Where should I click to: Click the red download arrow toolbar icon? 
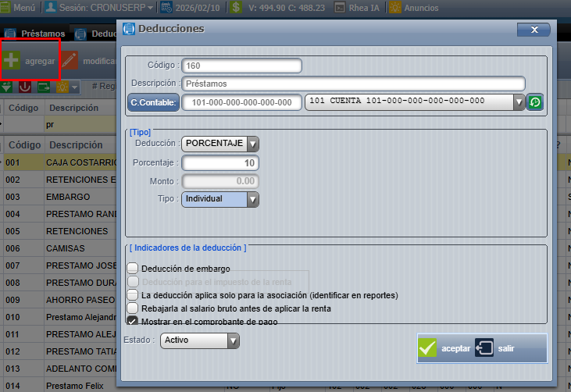[25, 86]
